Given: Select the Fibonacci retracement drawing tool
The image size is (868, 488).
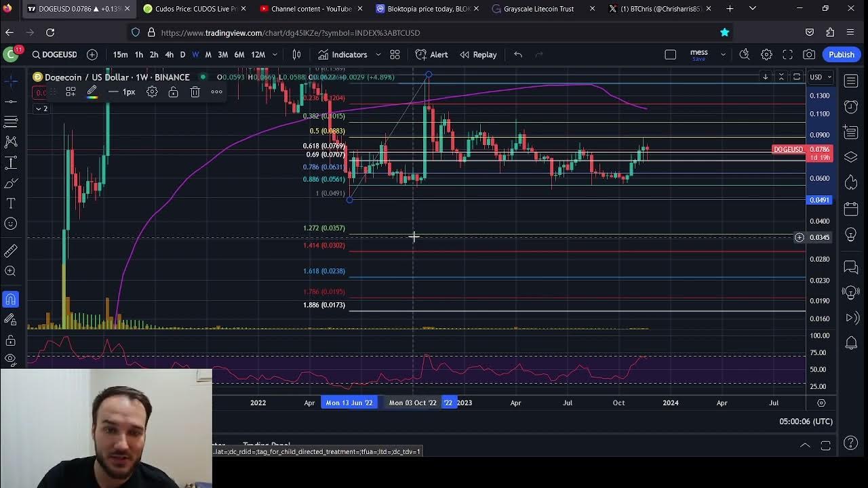Looking at the screenshot, I should (11, 121).
